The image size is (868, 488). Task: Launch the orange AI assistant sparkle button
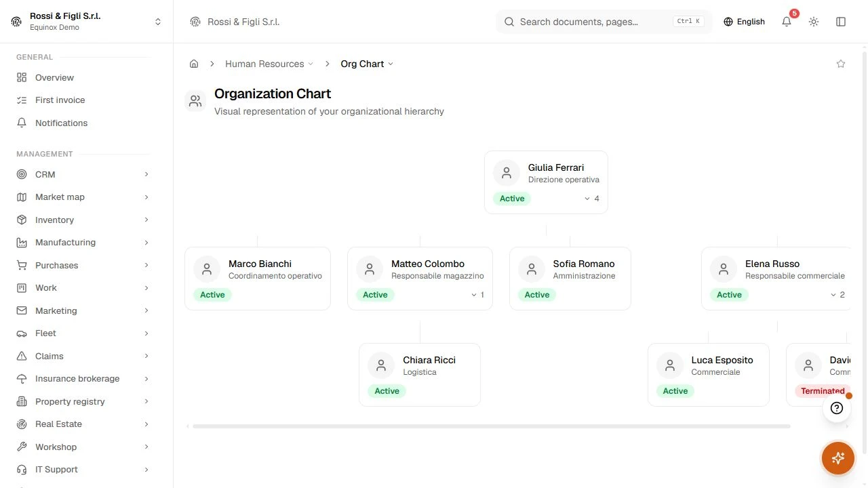click(x=838, y=458)
